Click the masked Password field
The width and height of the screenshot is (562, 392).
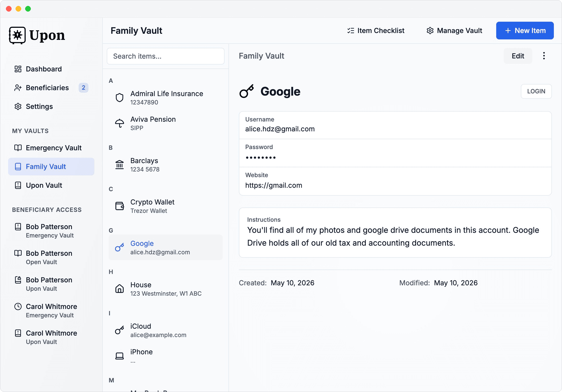pyautogui.click(x=395, y=153)
